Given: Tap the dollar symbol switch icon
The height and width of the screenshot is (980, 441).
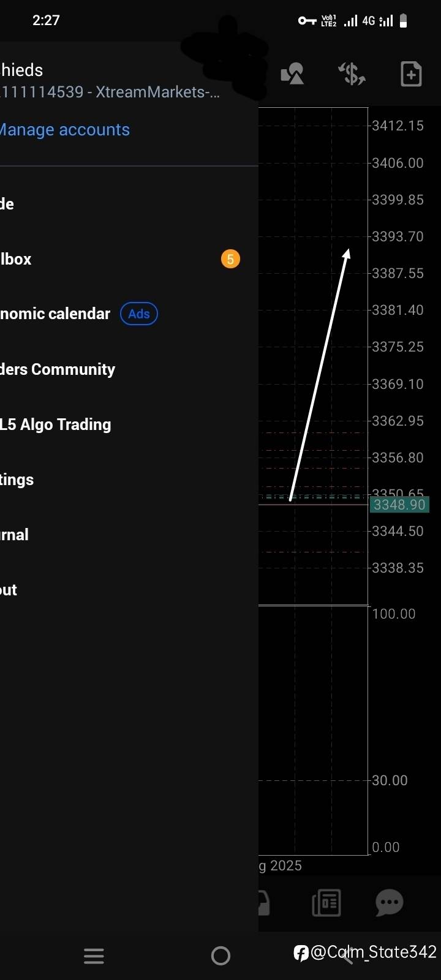Looking at the screenshot, I should coord(352,74).
